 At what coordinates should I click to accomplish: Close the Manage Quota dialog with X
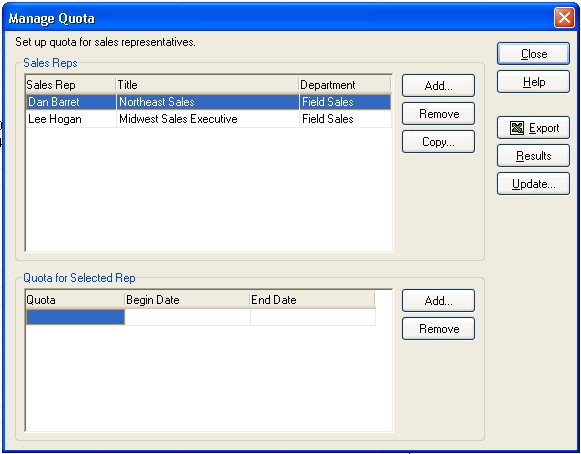(564, 17)
